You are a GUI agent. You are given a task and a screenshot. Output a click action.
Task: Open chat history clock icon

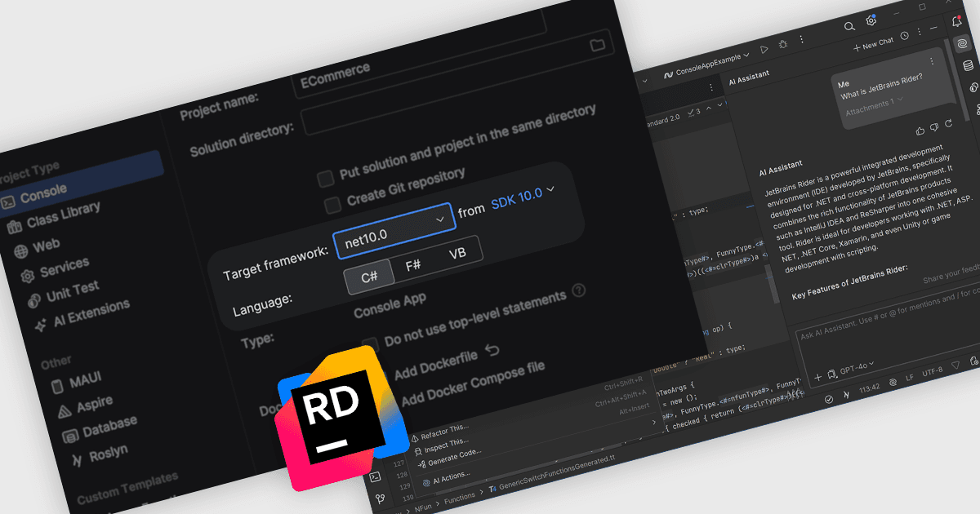[x=905, y=36]
